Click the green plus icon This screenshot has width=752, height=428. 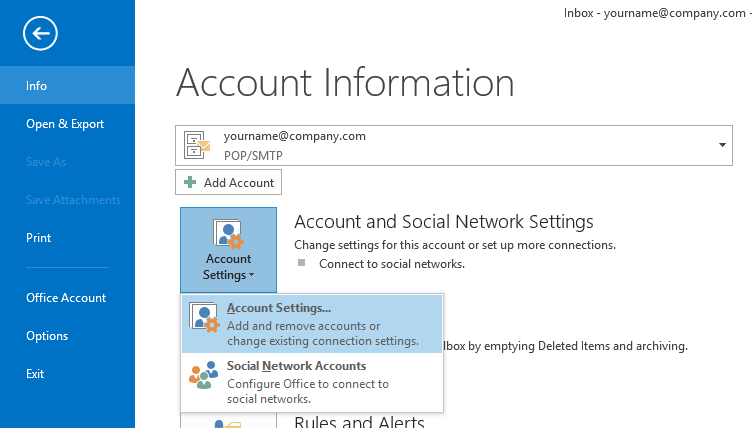tap(190, 182)
